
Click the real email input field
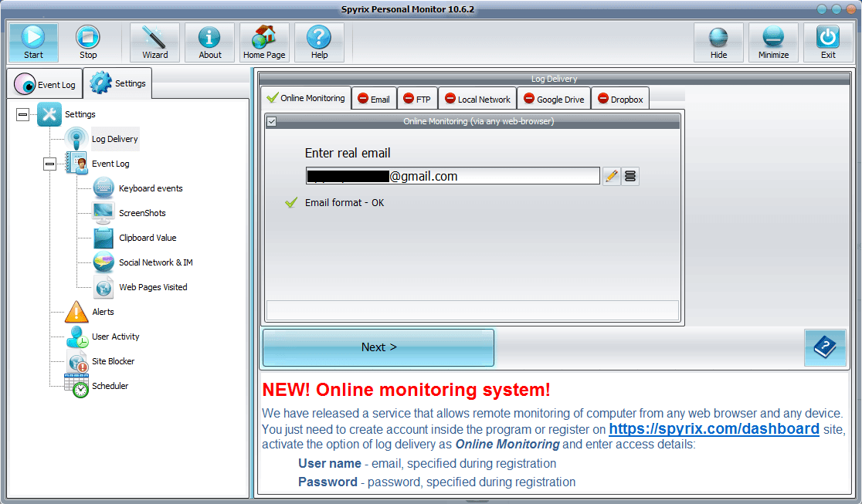click(453, 176)
